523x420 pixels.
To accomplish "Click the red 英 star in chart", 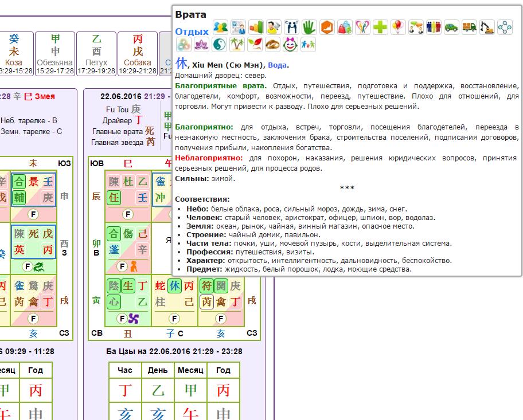I will tap(19, 250).
